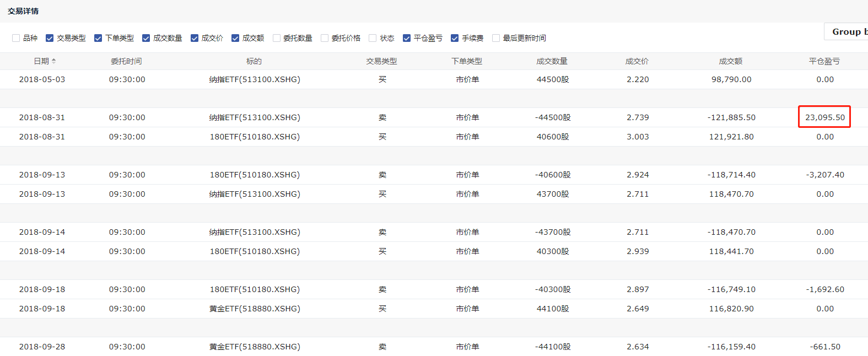868x356 pixels.
Task: Click the 44500股 quantity cell
Action: (553, 79)
